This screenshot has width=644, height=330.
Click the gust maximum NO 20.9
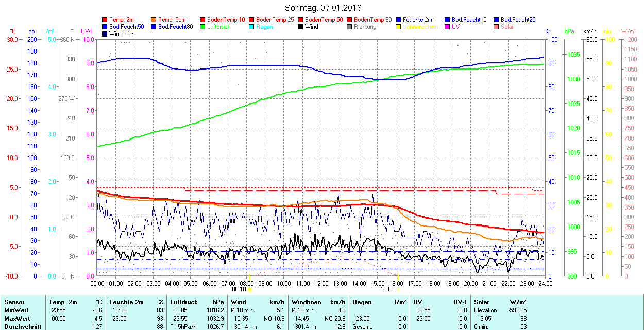(x=334, y=319)
